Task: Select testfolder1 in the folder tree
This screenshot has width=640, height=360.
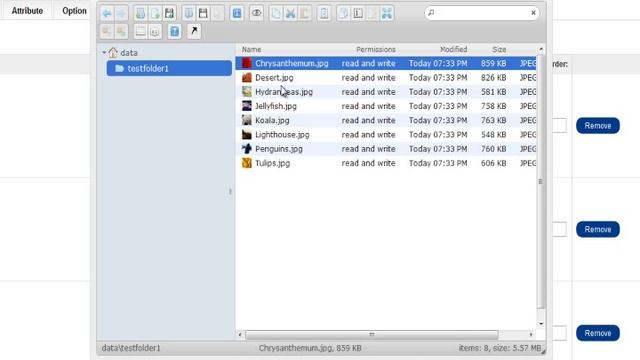Action: [x=169, y=68]
